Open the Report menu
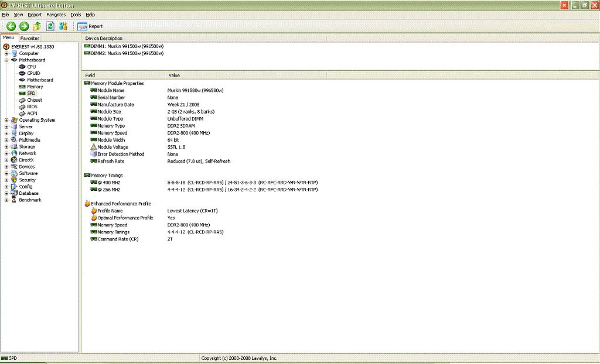 [35, 15]
